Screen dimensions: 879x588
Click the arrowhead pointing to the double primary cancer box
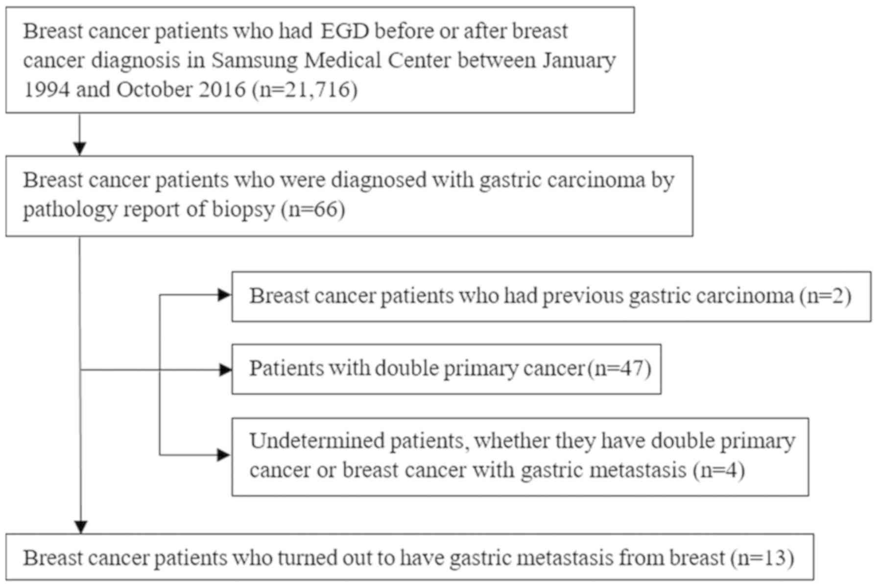tap(225, 370)
